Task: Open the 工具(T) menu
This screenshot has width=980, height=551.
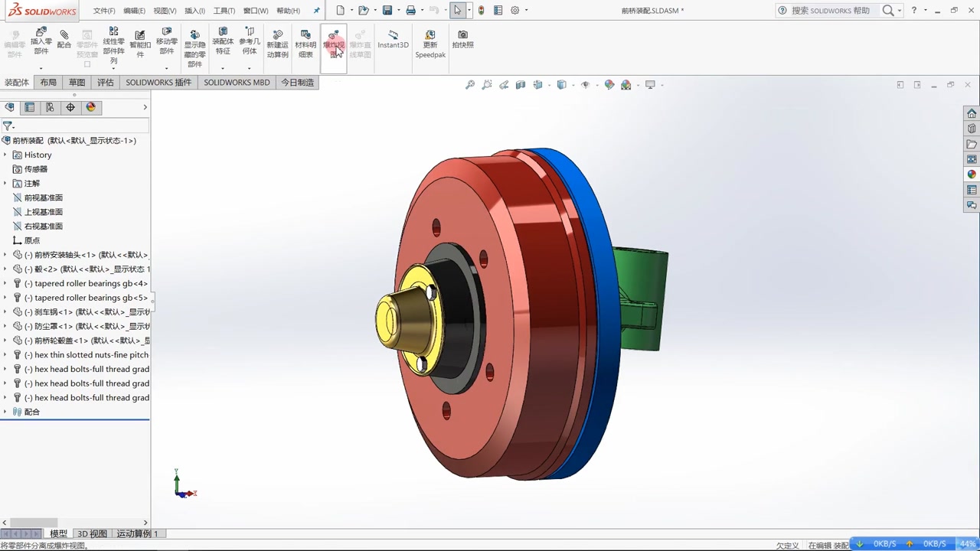Action: click(x=224, y=11)
